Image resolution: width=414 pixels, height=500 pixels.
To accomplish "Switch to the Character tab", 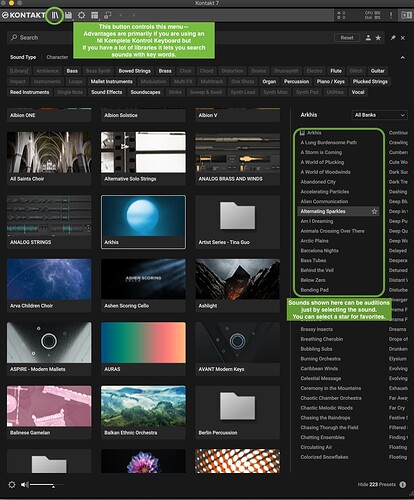I will (57, 57).
